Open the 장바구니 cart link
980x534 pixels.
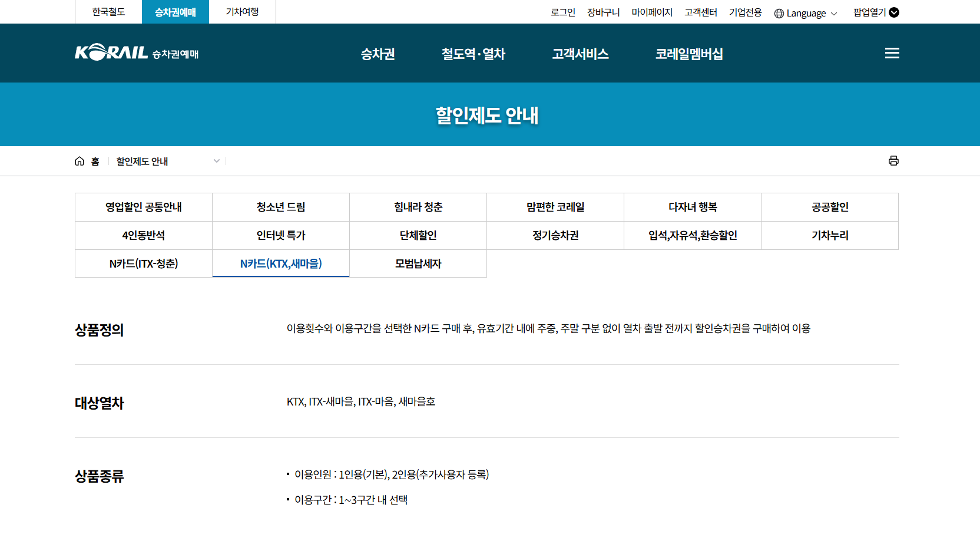coord(604,12)
